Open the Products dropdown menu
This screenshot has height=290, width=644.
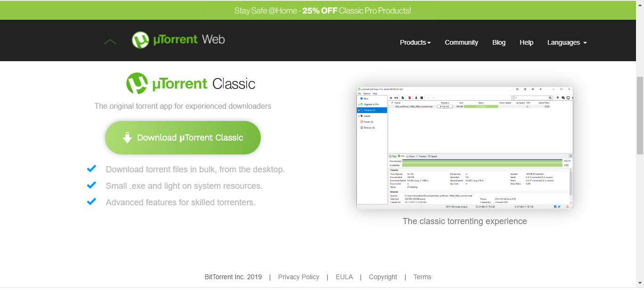point(415,42)
